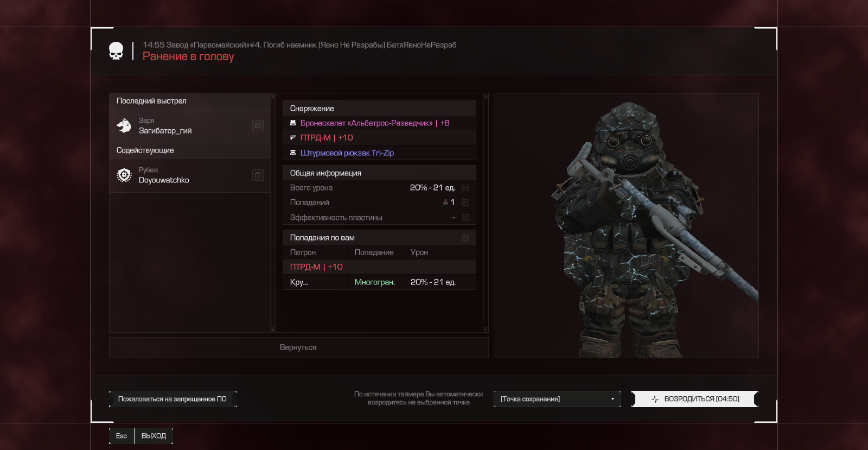Click Пожаловаться на запрещенное ПО button
This screenshot has width=868, height=450.
173,399
